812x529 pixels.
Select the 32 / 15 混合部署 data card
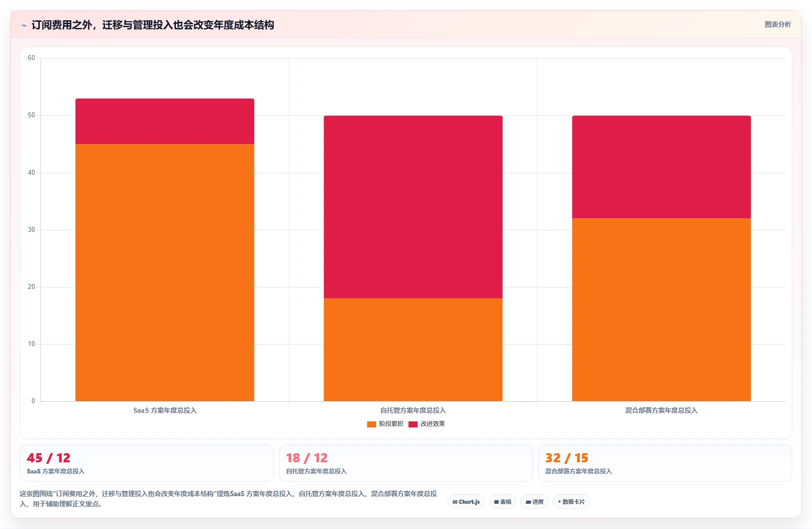click(x=665, y=463)
